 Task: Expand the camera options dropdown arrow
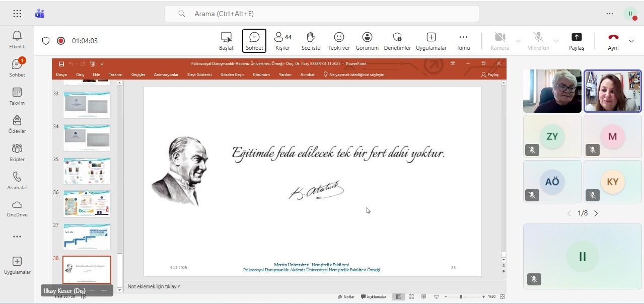518,41
